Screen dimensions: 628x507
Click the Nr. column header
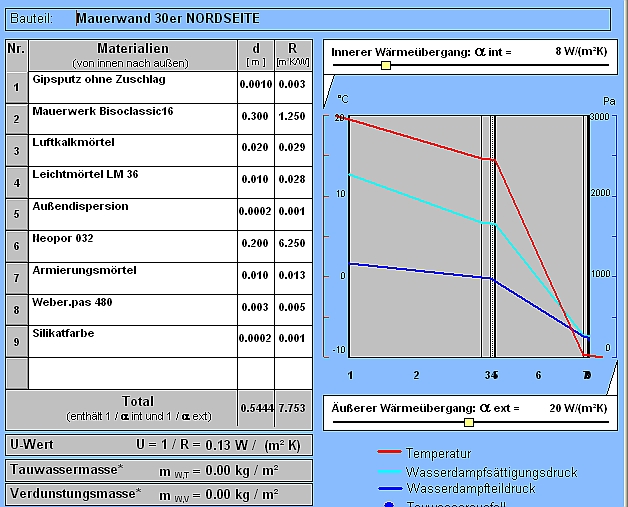(x=17, y=55)
